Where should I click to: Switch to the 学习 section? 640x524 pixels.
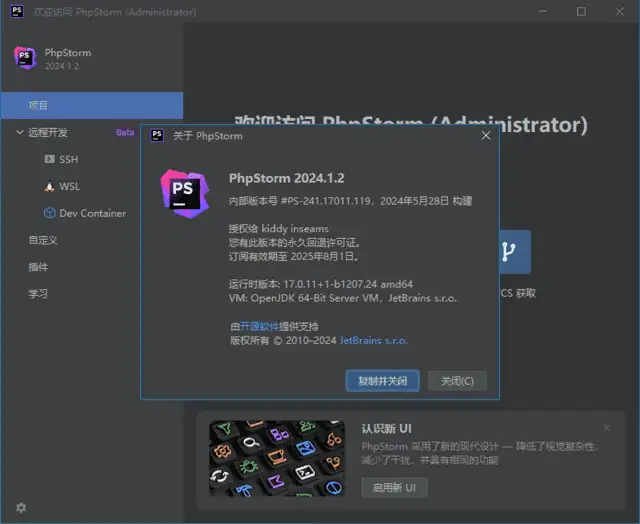[x=38, y=294]
